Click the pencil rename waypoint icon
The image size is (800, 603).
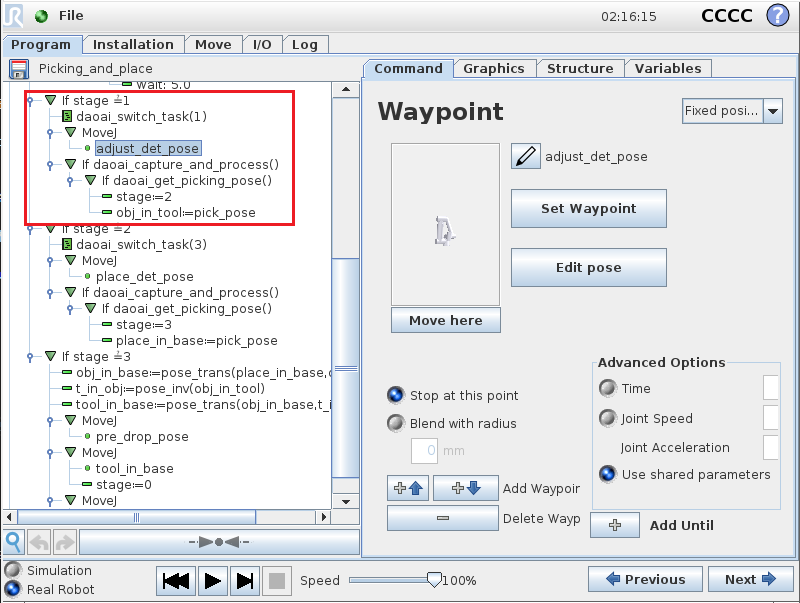526,156
